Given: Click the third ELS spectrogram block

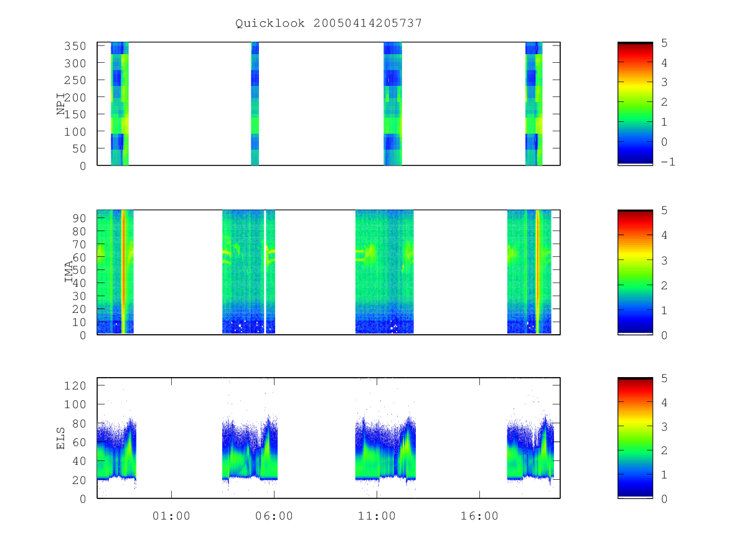Looking at the screenshot, I should 385,449.
